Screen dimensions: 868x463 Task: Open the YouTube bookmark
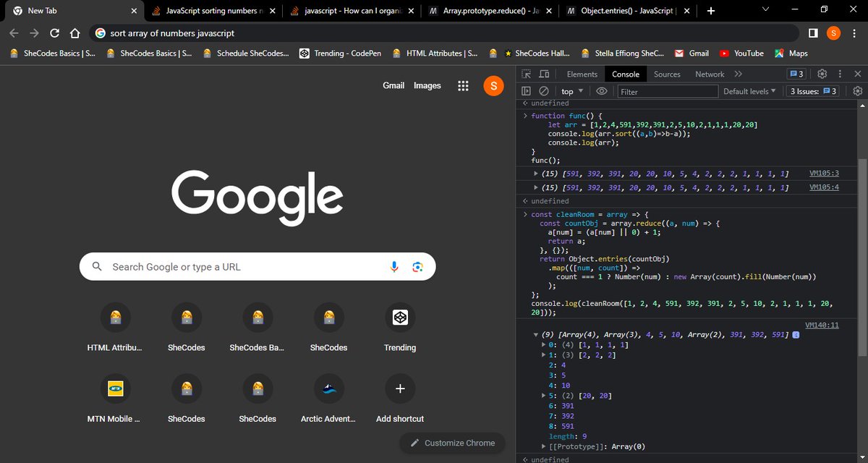741,53
